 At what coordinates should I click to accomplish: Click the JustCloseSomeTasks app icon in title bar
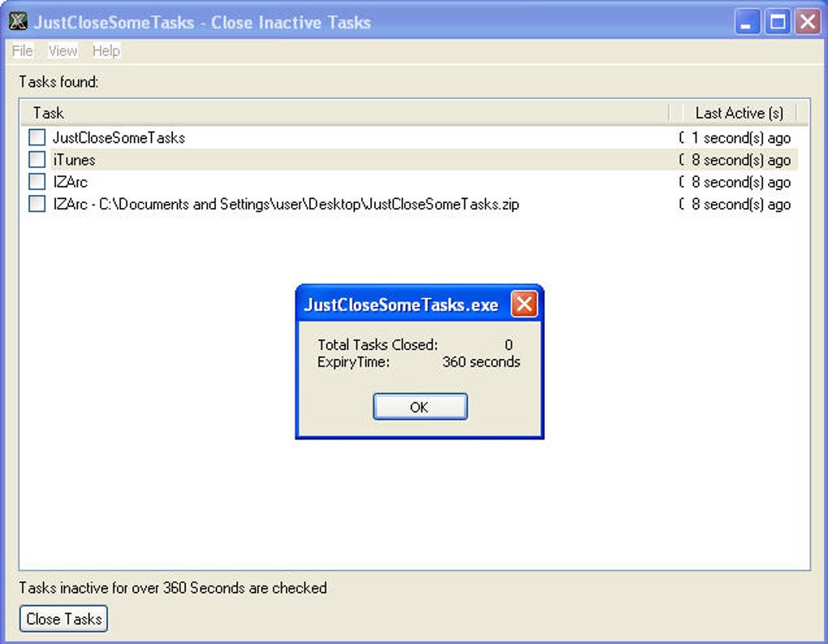tap(18, 22)
